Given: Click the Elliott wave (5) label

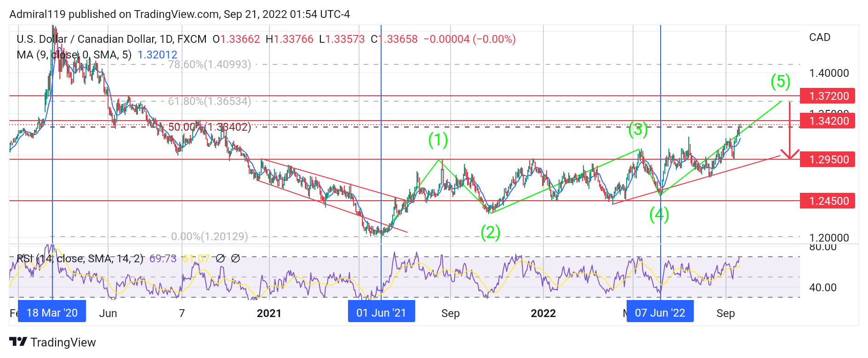Looking at the screenshot, I should (x=780, y=81).
